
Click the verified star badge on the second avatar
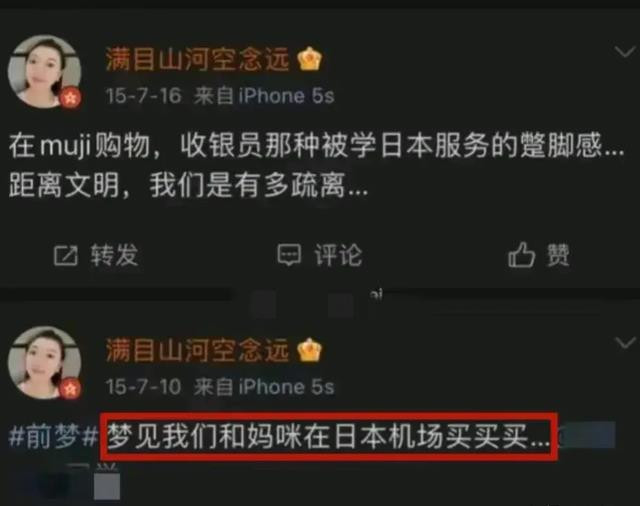tap(71, 389)
